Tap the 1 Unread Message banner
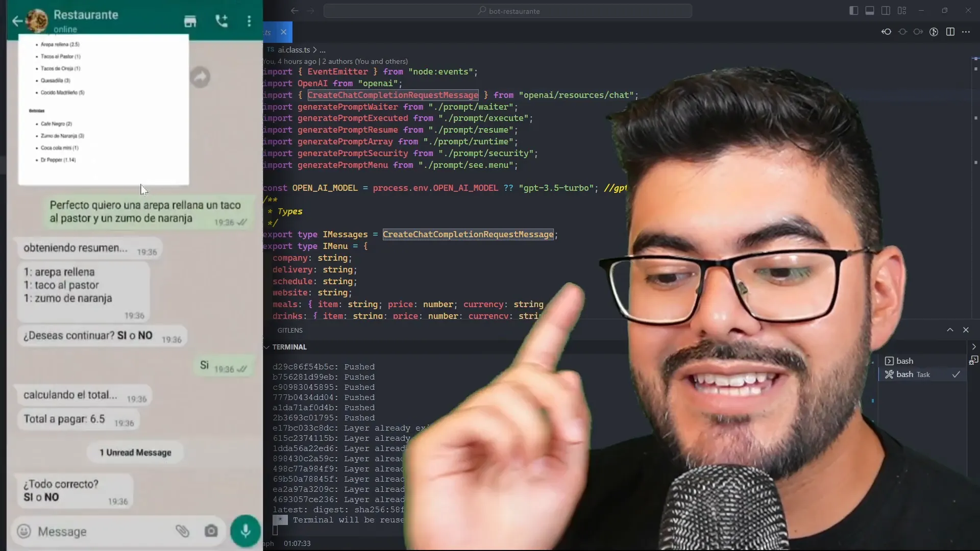This screenshot has height=551, width=980. tap(135, 453)
